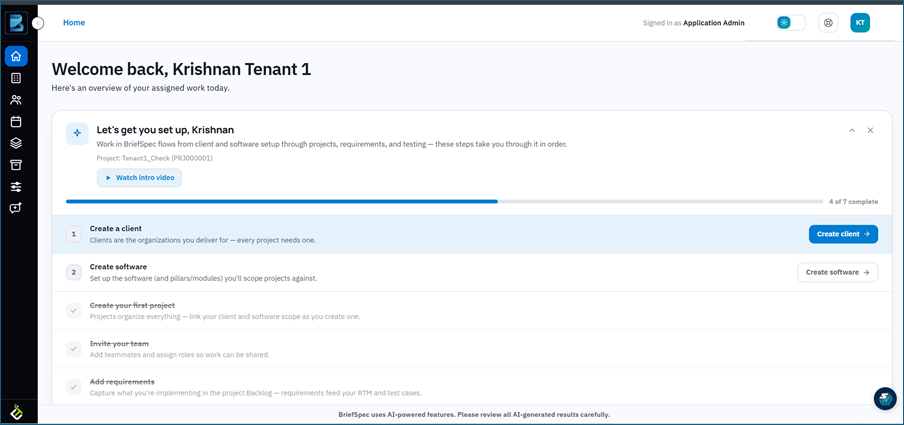Open the layers stack icon in the sidebar
904x425 pixels.
(16, 144)
